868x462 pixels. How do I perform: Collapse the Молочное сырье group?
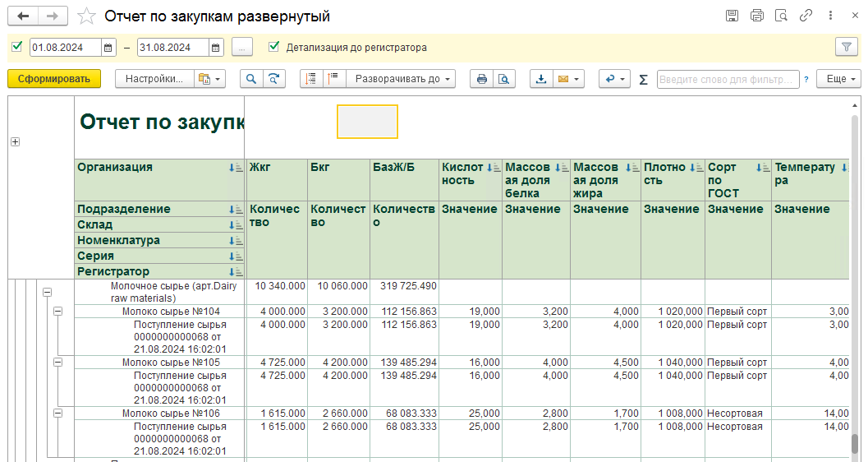point(47,292)
